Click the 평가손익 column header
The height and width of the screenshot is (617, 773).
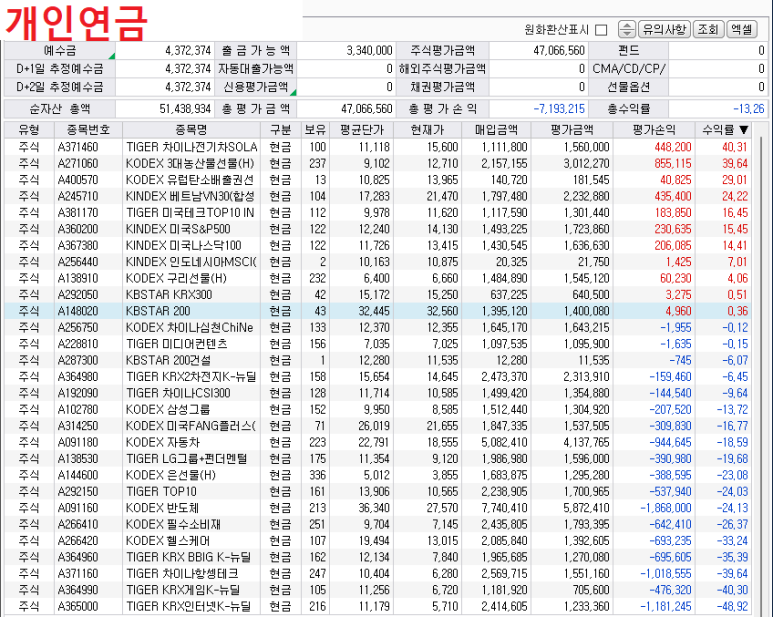[654, 130]
